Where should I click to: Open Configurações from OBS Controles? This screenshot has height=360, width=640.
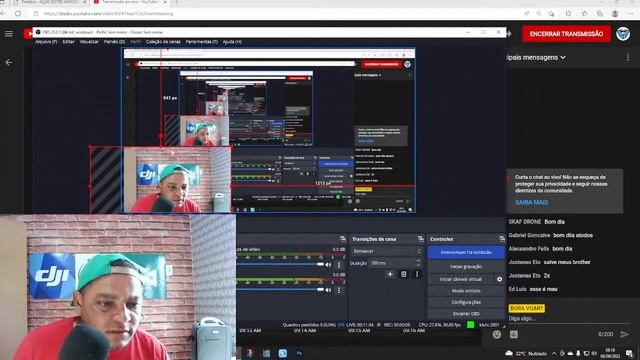(466, 302)
